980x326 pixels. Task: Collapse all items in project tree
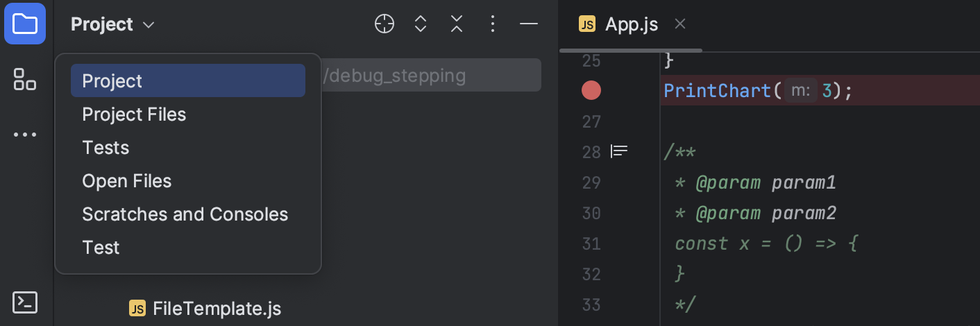coord(457,24)
